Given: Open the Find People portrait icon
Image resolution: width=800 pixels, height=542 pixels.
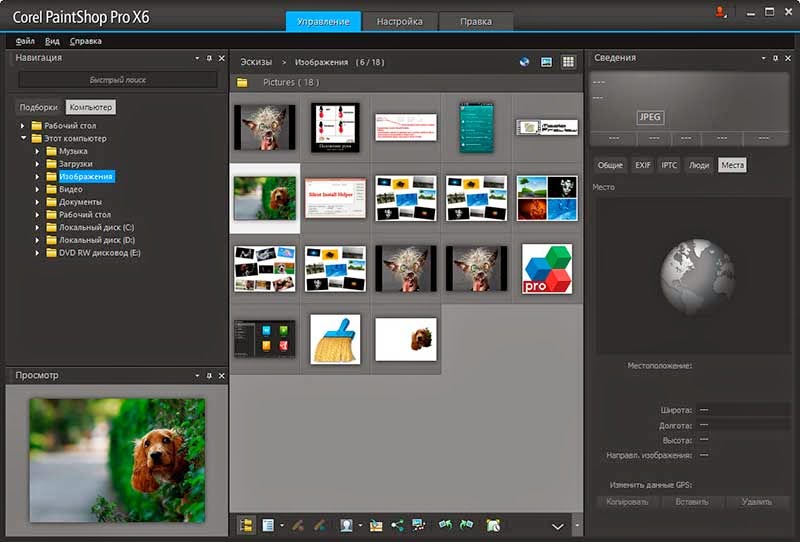Looking at the screenshot, I should (x=346, y=525).
